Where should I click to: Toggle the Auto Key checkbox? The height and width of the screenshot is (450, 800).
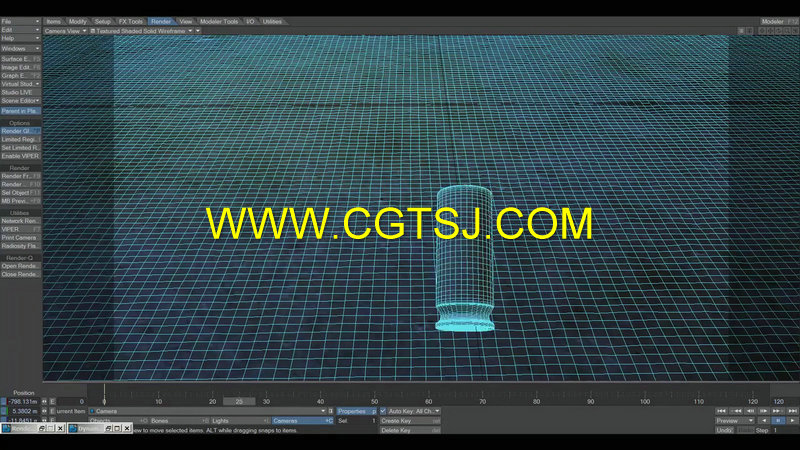(383, 411)
